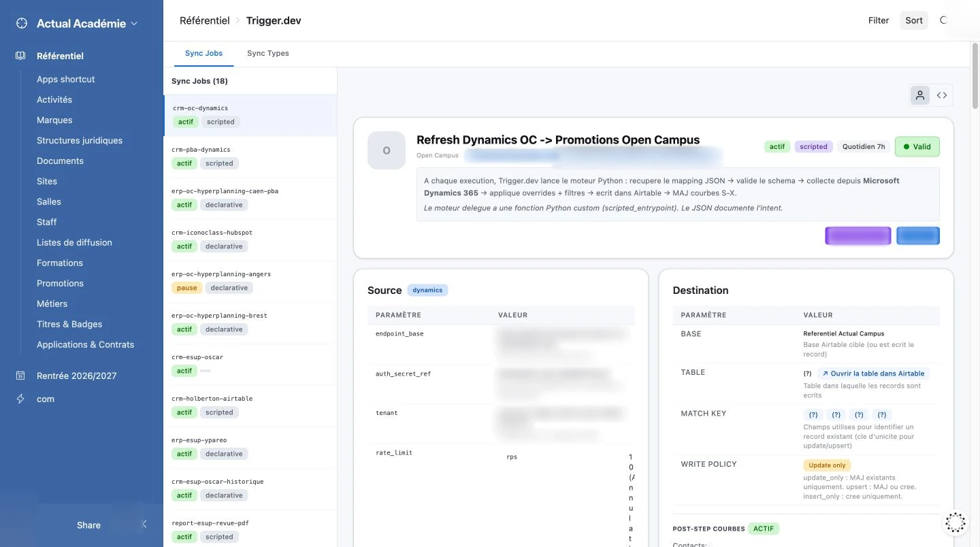This screenshot has width=980, height=547.
Task: Click the book icon beside Référentiel in sidebar
Action: click(x=20, y=56)
